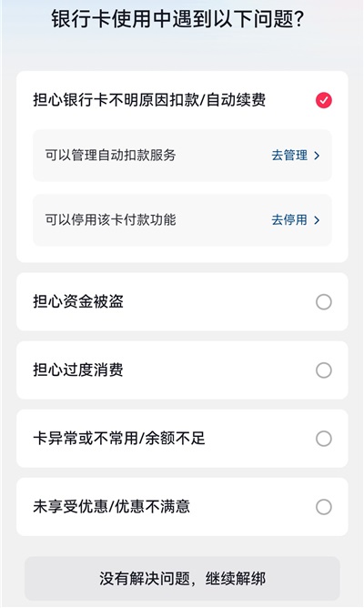Tap the 可以管理自动扣款服务 row

(x=182, y=156)
